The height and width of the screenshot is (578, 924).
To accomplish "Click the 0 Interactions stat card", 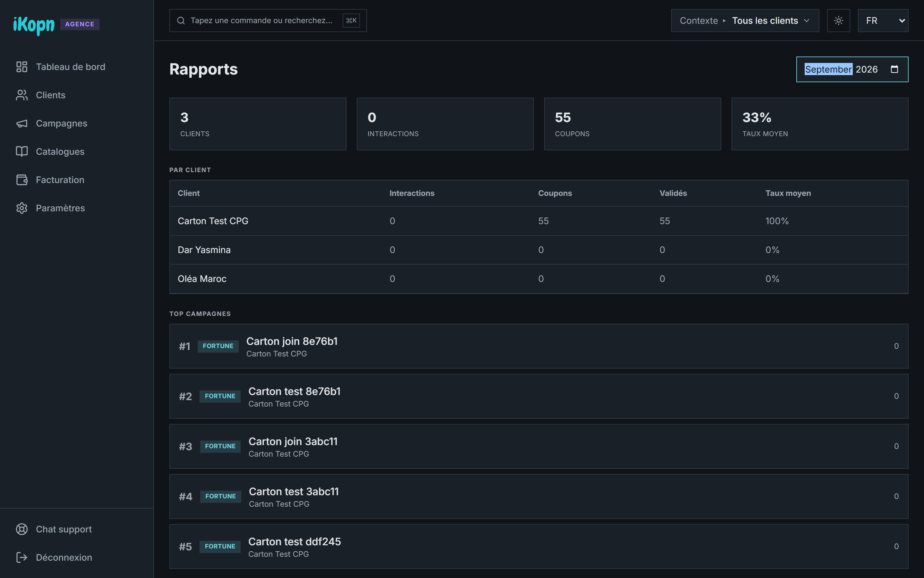I will pos(445,124).
